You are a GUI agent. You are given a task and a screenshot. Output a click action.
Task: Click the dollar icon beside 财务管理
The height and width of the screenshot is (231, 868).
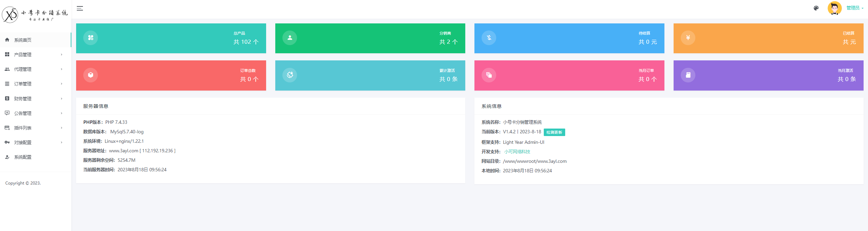(7, 98)
